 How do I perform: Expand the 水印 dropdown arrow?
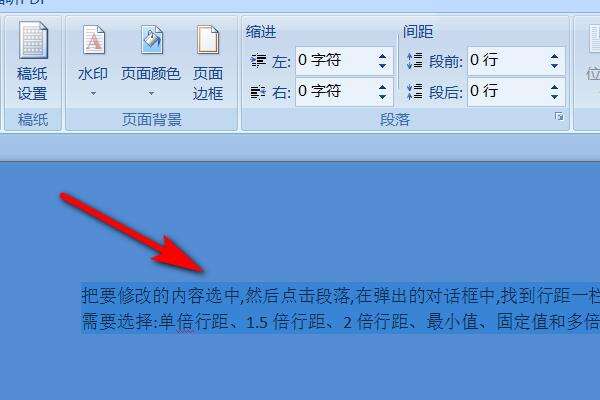click(x=93, y=93)
